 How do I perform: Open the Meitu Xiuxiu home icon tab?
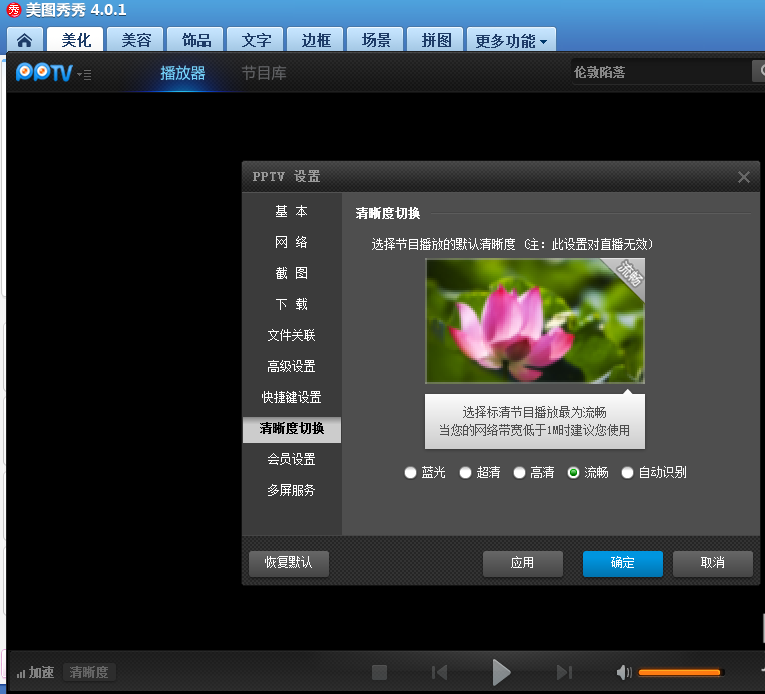(25, 40)
